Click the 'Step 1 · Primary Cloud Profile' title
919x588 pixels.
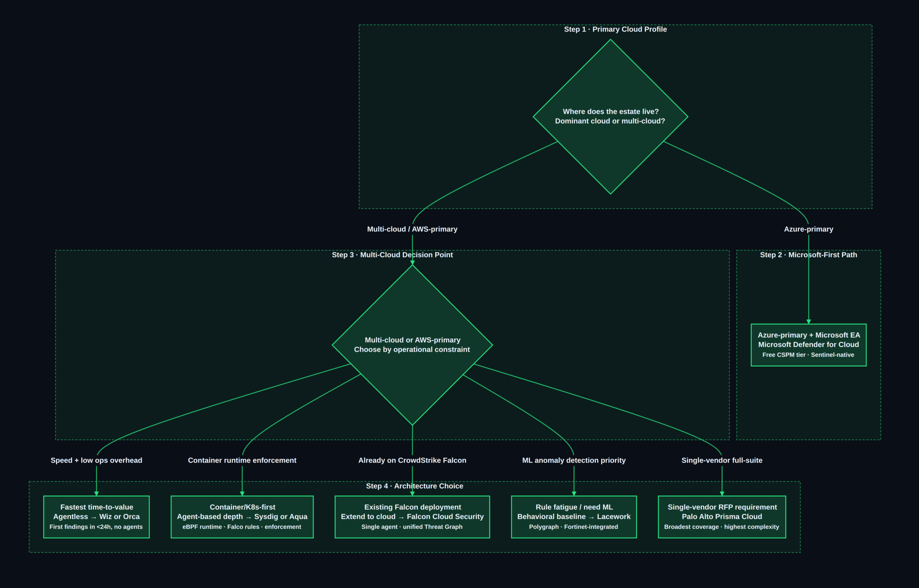pyautogui.click(x=615, y=29)
